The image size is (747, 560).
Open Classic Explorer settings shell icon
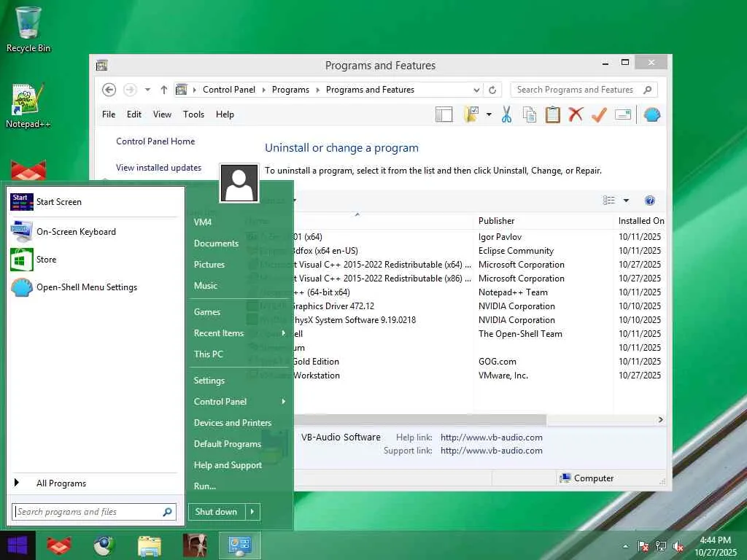tap(651, 114)
